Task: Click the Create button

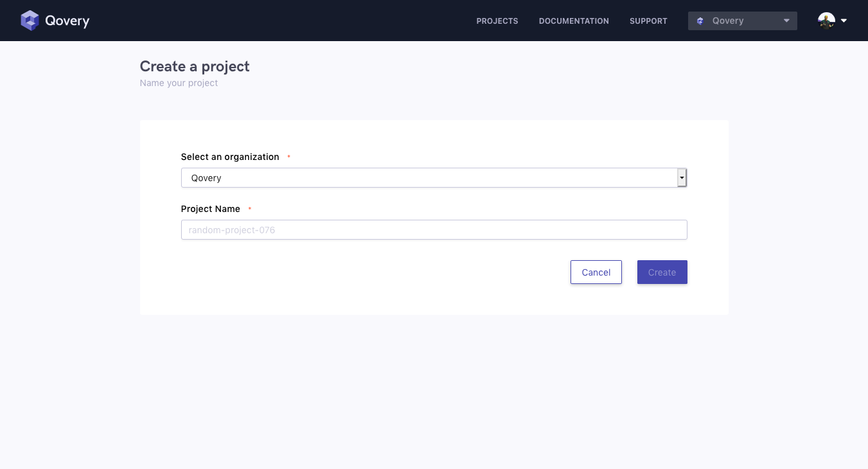Action: pyautogui.click(x=662, y=272)
